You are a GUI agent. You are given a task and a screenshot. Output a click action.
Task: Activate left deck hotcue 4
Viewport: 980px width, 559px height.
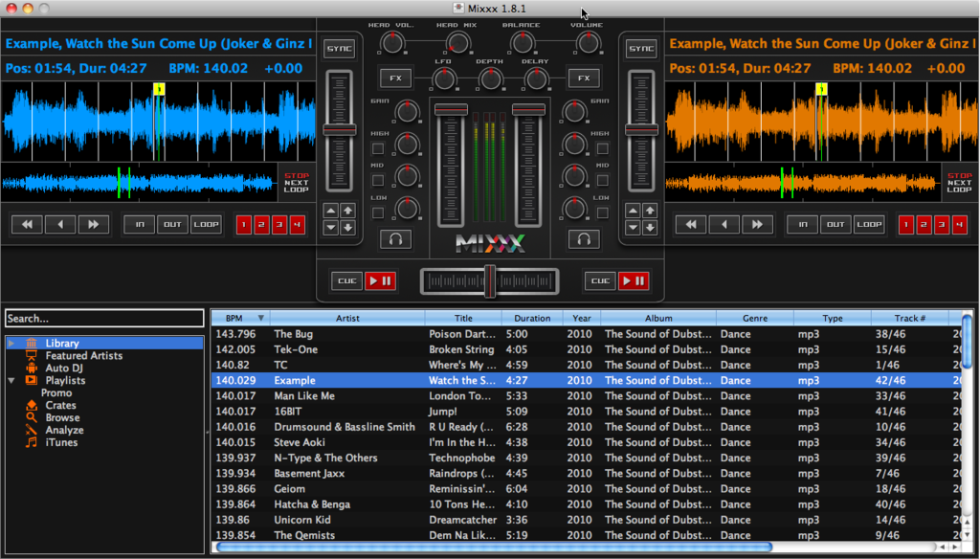tap(298, 225)
